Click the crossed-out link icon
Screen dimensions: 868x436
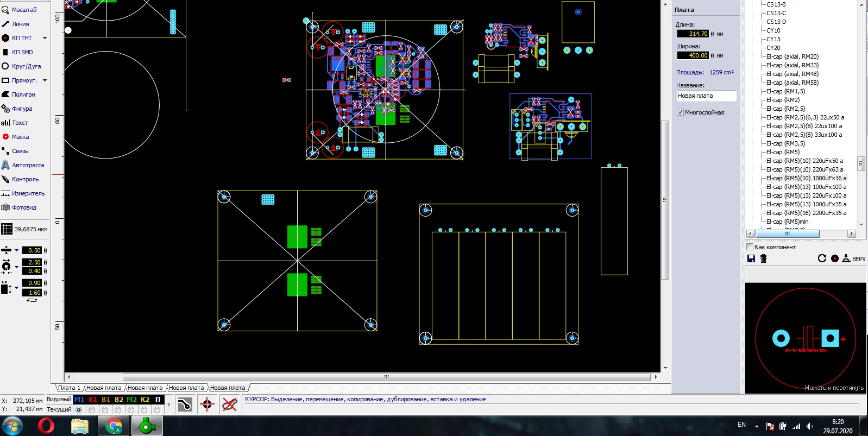point(230,405)
